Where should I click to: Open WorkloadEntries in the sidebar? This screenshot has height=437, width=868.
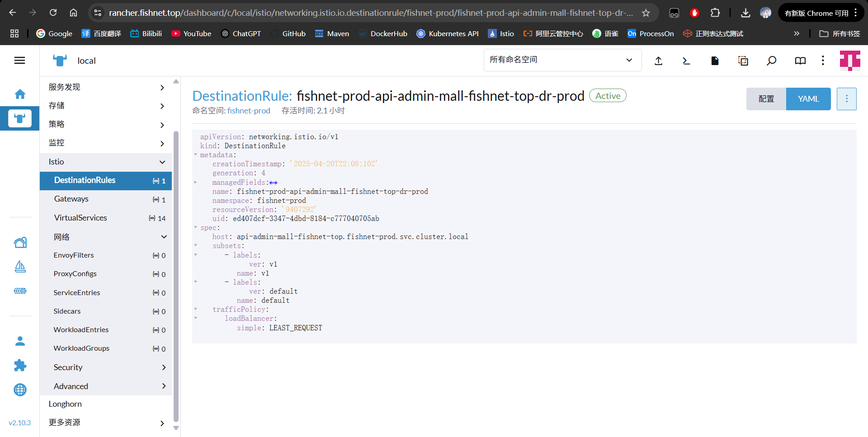[x=106, y=330]
